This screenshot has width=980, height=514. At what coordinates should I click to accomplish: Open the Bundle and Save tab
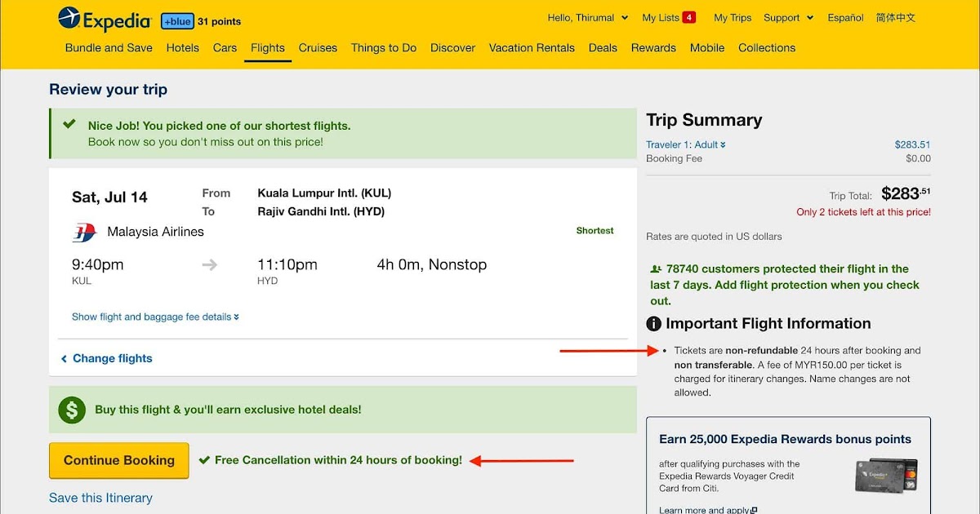109,47
